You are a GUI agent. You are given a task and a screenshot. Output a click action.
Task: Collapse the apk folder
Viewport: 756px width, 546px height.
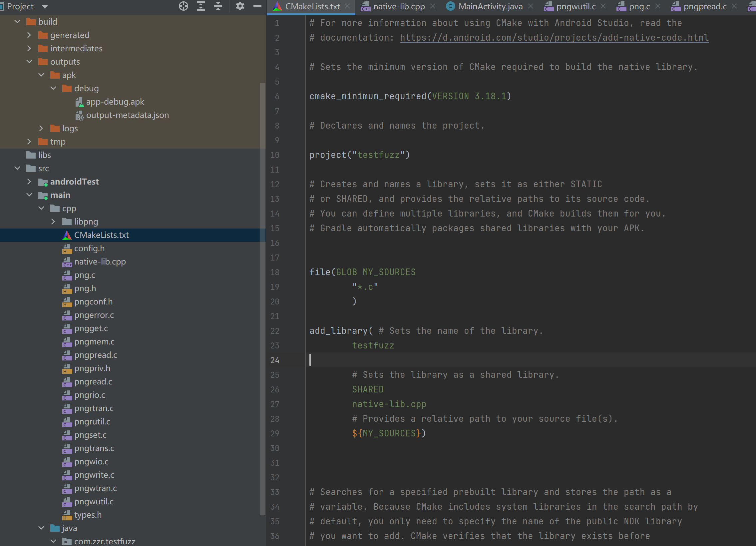tap(41, 75)
